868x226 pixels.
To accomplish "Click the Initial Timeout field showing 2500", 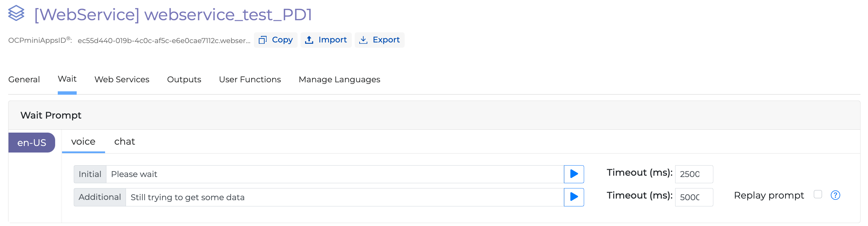I will (693, 174).
